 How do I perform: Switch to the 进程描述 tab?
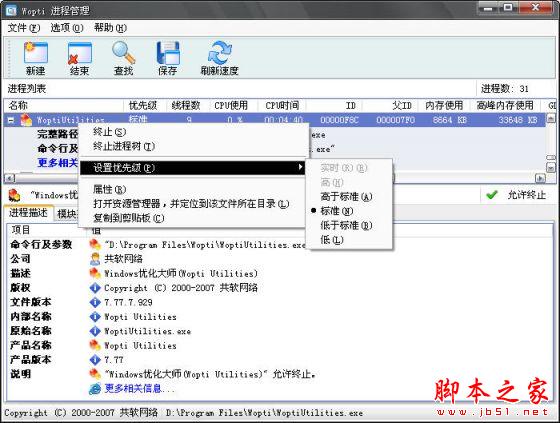(x=28, y=213)
